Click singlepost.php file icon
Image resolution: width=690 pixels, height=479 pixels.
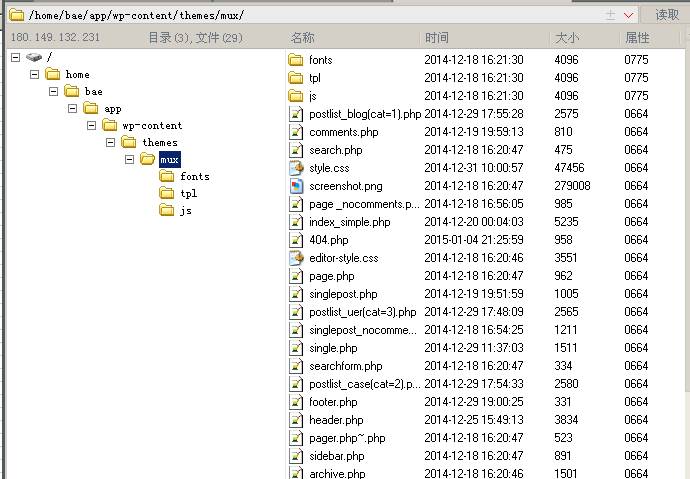296,294
